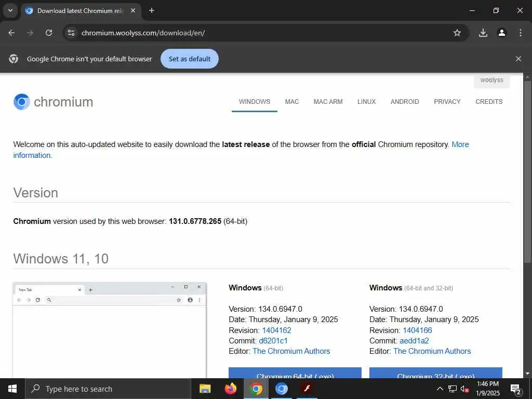Click the Set as default button
The width and height of the screenshot is (532, 399).
189,59
